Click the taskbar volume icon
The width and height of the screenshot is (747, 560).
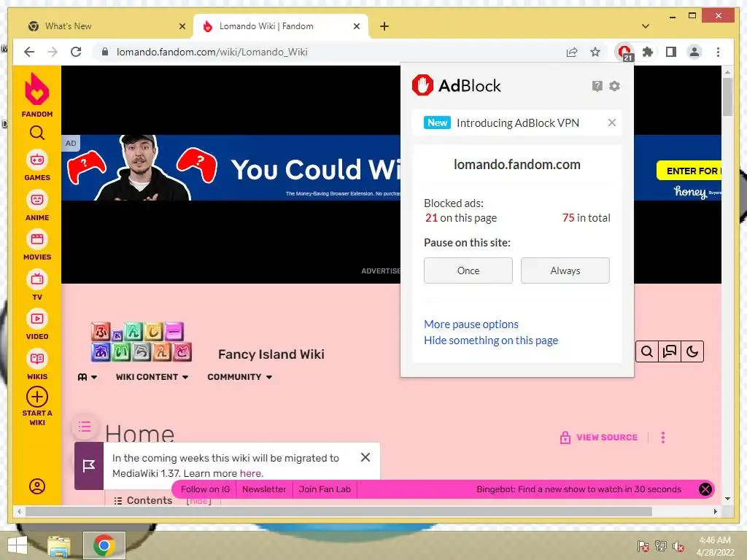[678, 546]
